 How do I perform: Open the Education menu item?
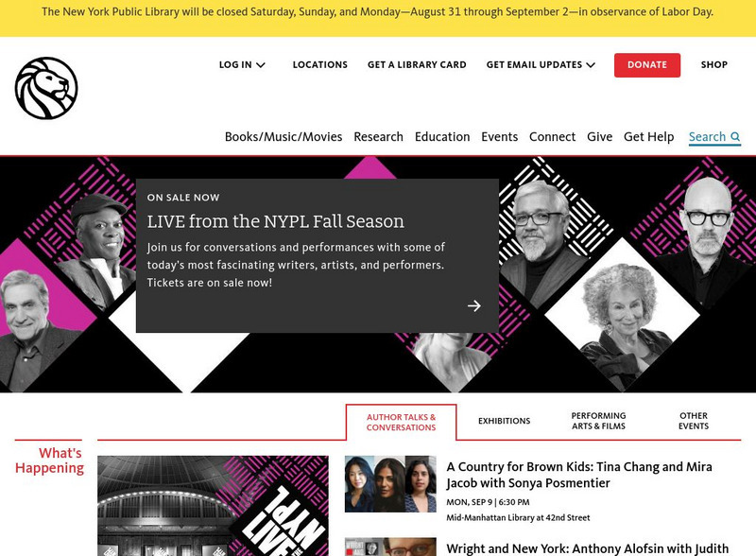[x=442, y=136]
